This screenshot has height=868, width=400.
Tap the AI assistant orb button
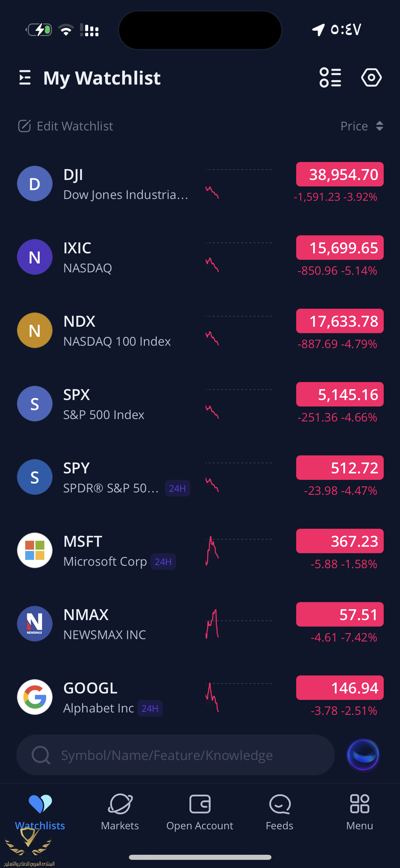363,755
